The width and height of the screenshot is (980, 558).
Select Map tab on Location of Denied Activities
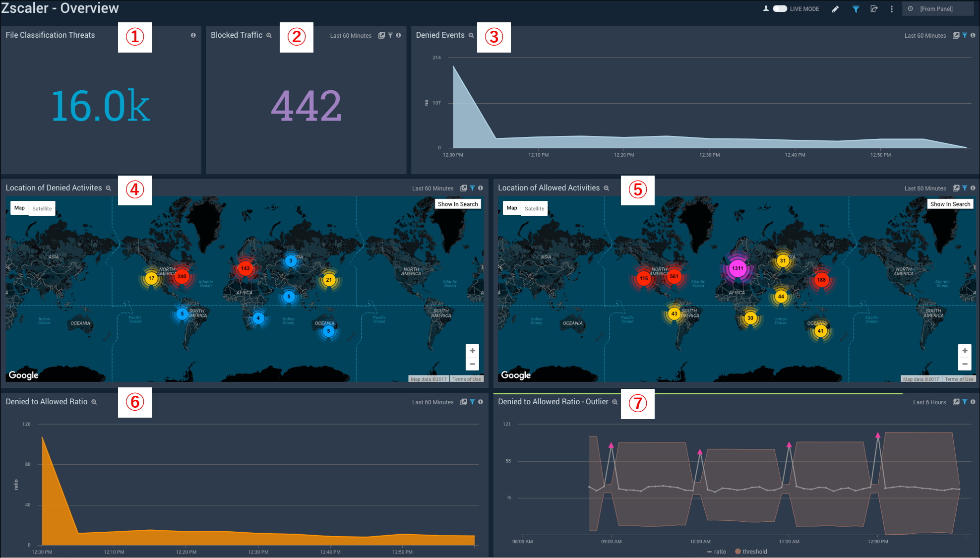19,207
